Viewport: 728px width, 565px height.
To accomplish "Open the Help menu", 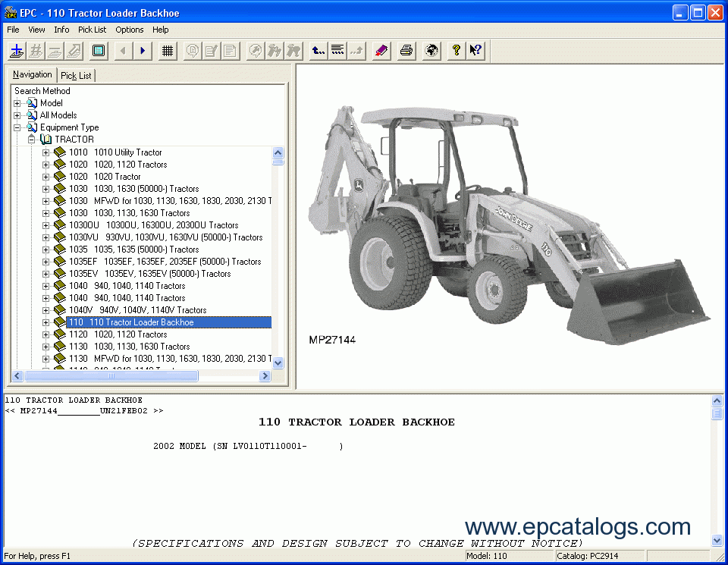I will coord(161,30).
